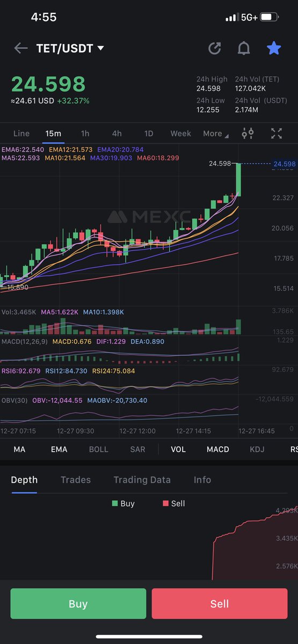
Task: Tap the ≈24.61 USD value
Action: (32, 101)
